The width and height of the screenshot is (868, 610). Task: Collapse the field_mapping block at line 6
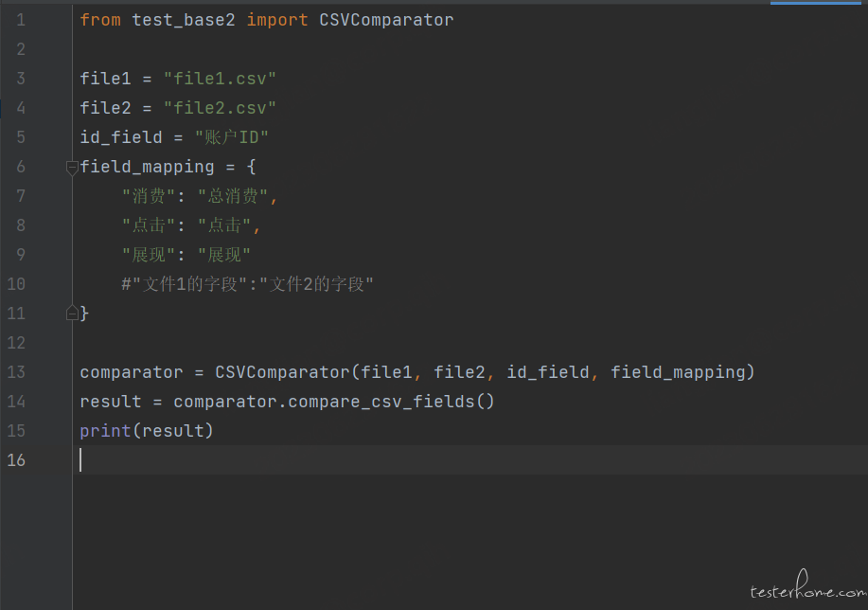click(72, 167)
